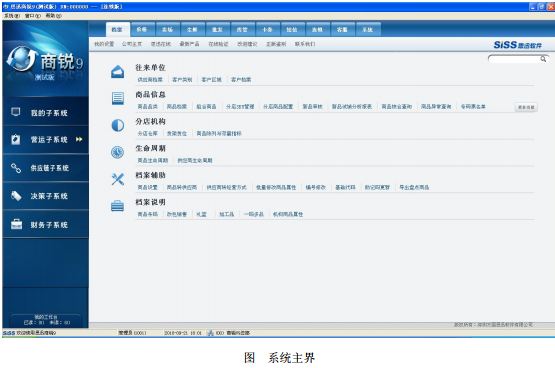Click the 商品信息 document list icon
The image size is (555, 368).
(118, 98)
